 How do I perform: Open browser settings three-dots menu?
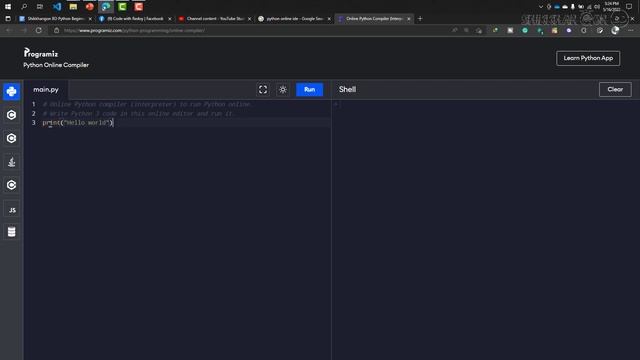631,30
